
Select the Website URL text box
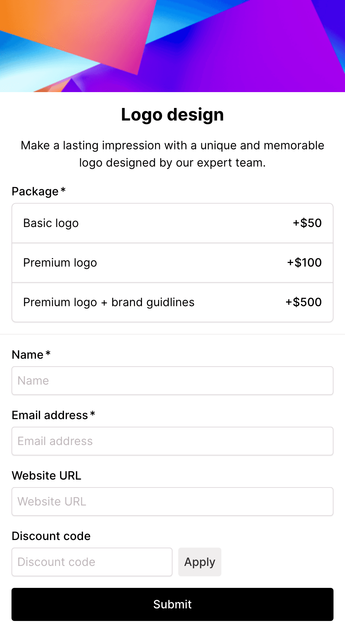[172, 502]
